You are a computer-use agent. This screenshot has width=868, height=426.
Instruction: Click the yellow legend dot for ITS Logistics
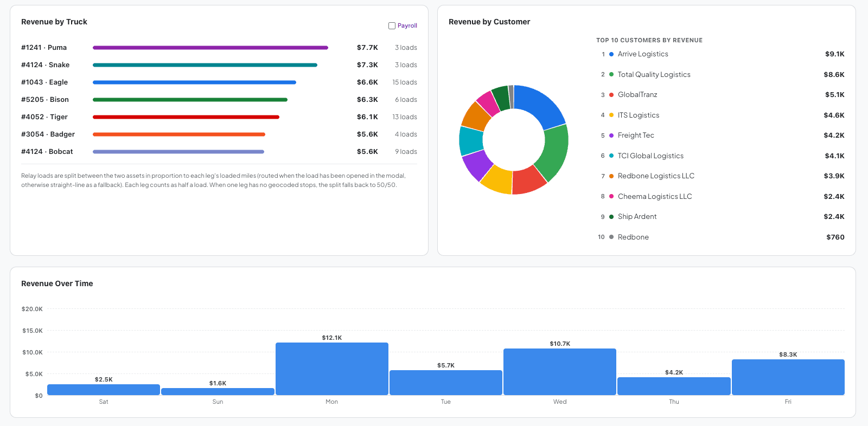[611, 115]
